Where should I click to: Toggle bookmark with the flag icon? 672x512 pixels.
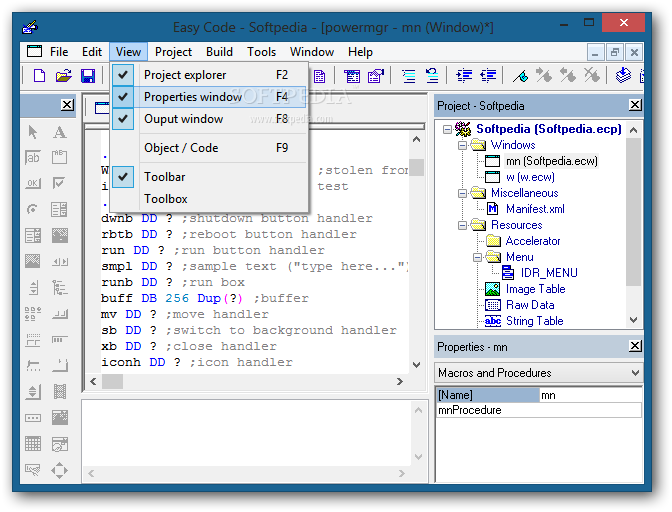(x=521, y=76)
